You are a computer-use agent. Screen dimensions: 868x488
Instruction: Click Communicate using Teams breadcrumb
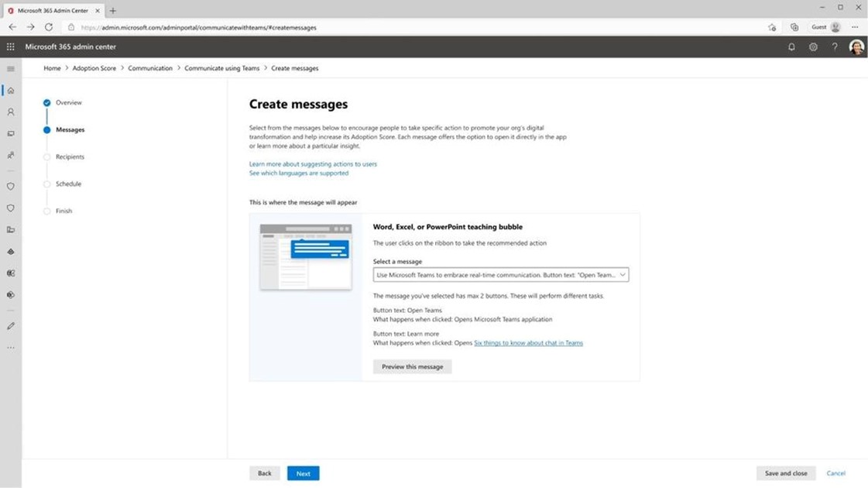221,68
